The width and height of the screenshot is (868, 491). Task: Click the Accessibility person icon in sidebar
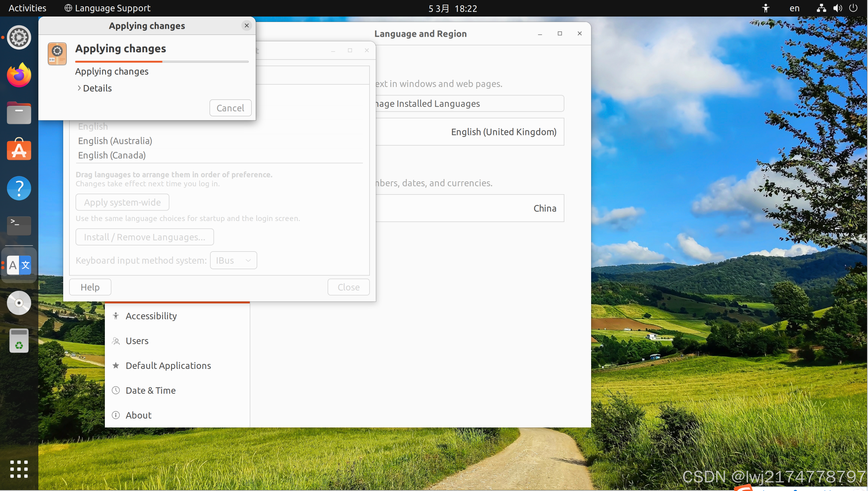(x=116, y=316)
